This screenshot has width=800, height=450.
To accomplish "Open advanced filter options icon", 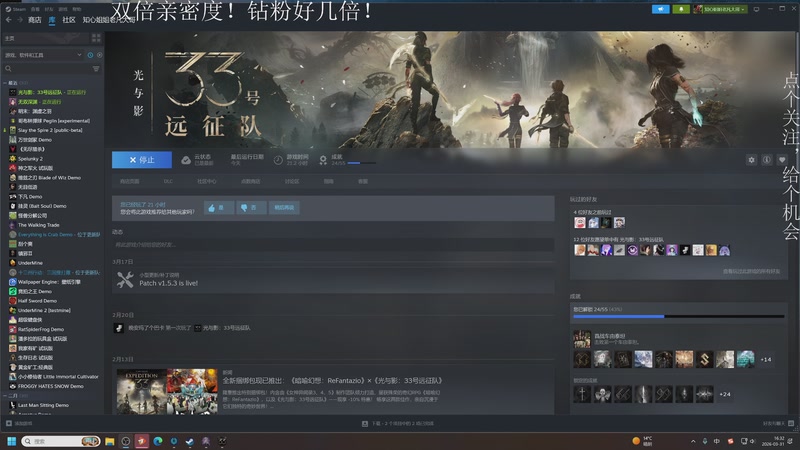I will click(x=96, y=68).
